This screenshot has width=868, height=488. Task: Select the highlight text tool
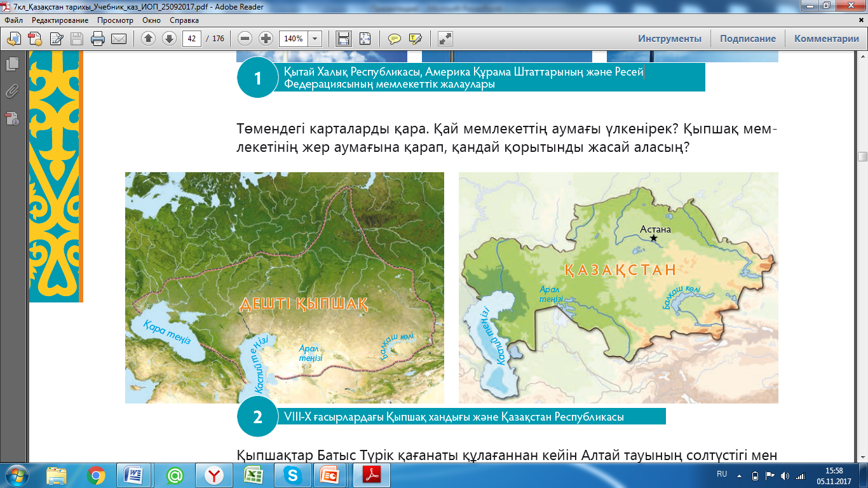tap(416, 39)
